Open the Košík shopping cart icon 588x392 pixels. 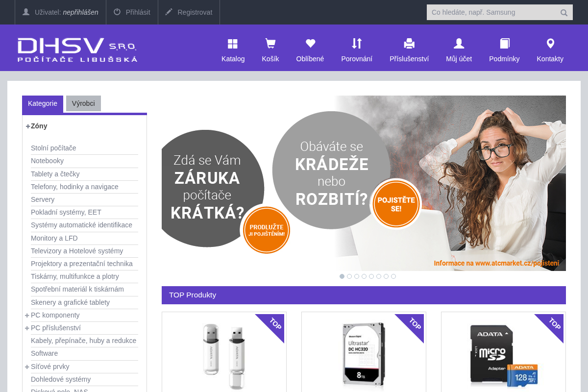(270, 44)
